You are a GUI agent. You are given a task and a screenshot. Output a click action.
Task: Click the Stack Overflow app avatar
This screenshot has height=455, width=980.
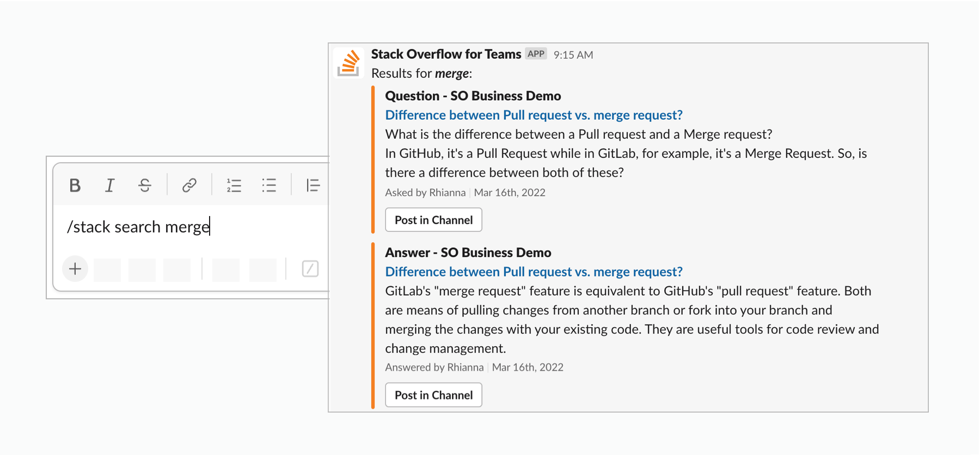[x=348, y=63]
